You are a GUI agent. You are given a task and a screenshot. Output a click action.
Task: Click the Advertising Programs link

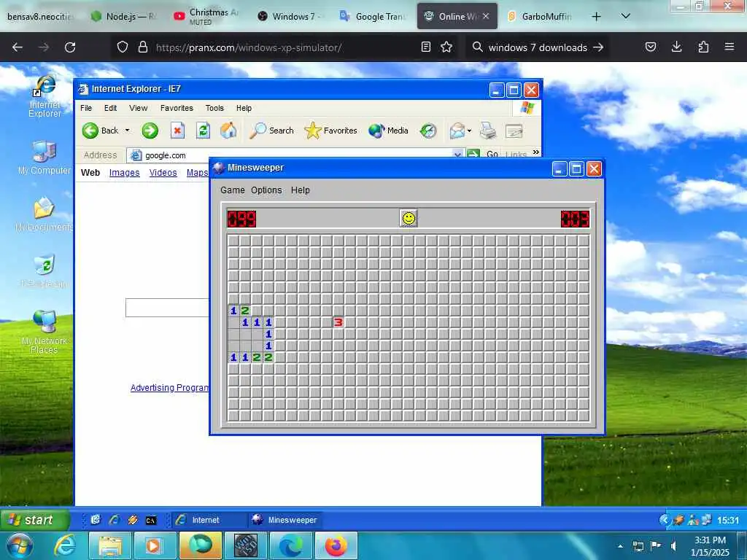(x=169, y=388)
